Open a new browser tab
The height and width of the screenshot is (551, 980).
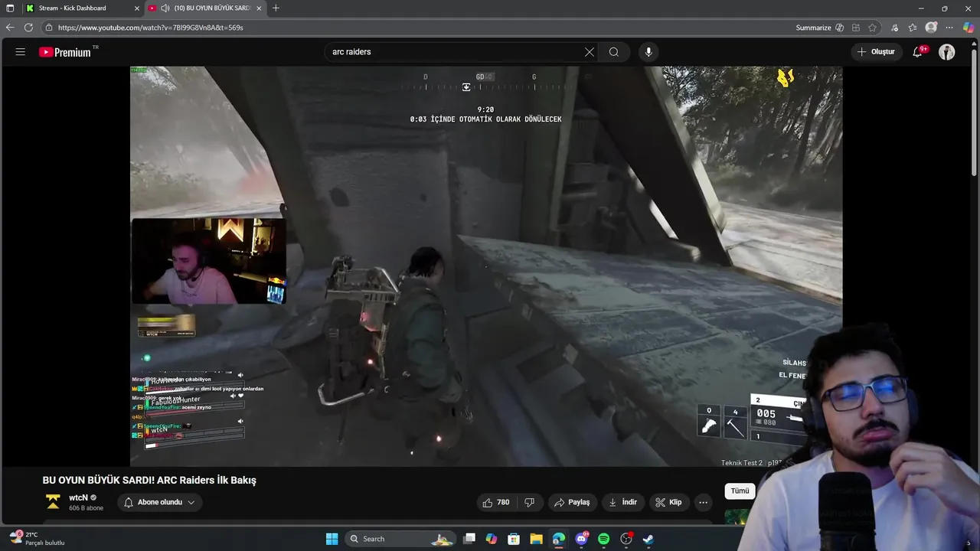[276, 8]
